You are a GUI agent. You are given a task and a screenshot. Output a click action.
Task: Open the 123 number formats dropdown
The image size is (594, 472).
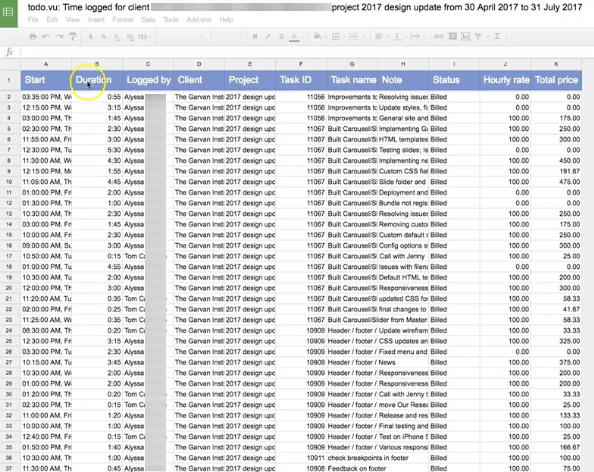(144, 37)
